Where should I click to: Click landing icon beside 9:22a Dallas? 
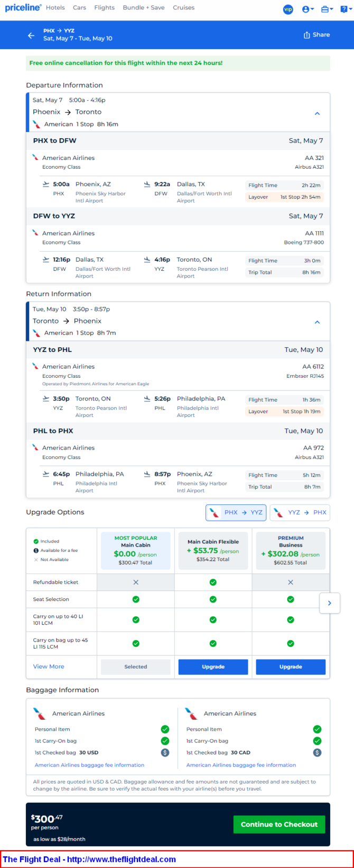(x=147, y=184)
